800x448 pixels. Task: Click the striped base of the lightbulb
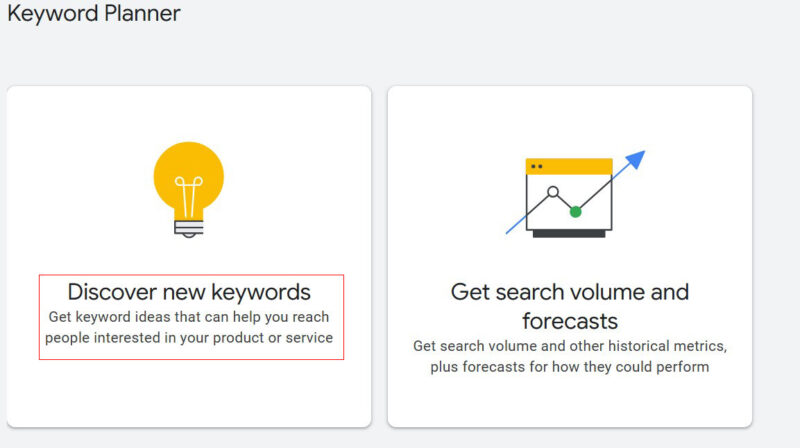(189, 228)
